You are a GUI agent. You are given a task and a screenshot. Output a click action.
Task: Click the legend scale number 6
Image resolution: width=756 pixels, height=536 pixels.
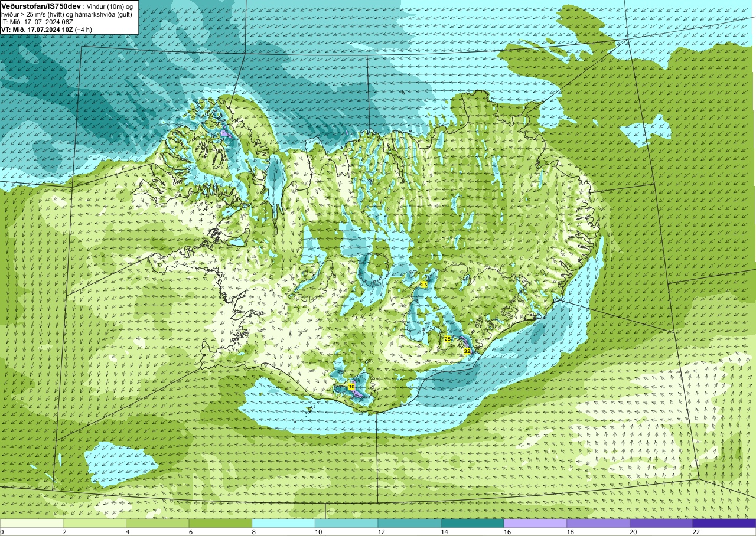190,532
